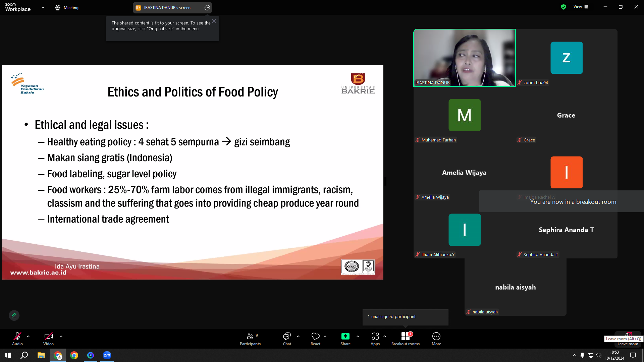
Task: Expand Zoom Workplace dropdown arrow
Action: [x=43, y=7]
